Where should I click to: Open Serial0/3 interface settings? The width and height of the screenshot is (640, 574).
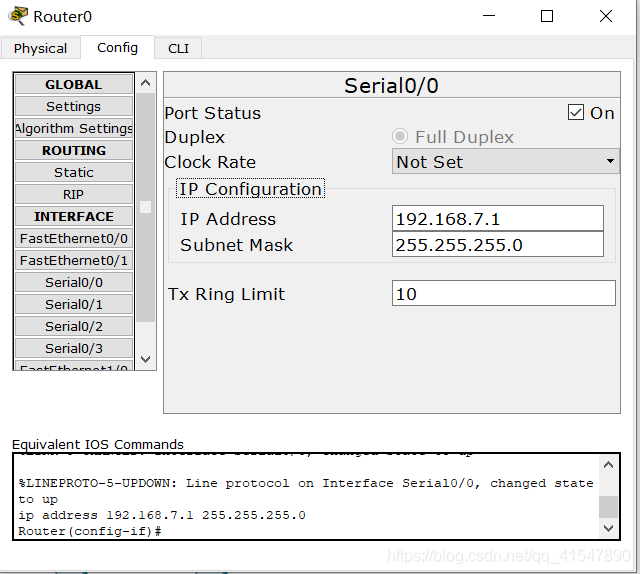tap(74, 349)
